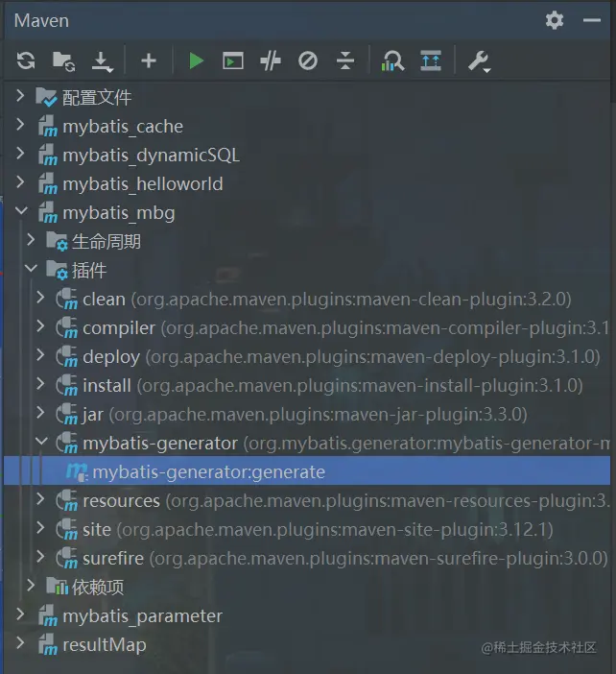This screenshot has width=616, height=674.
Task: Collapse all tree nodes icon
Action: [x=345, y=60]
